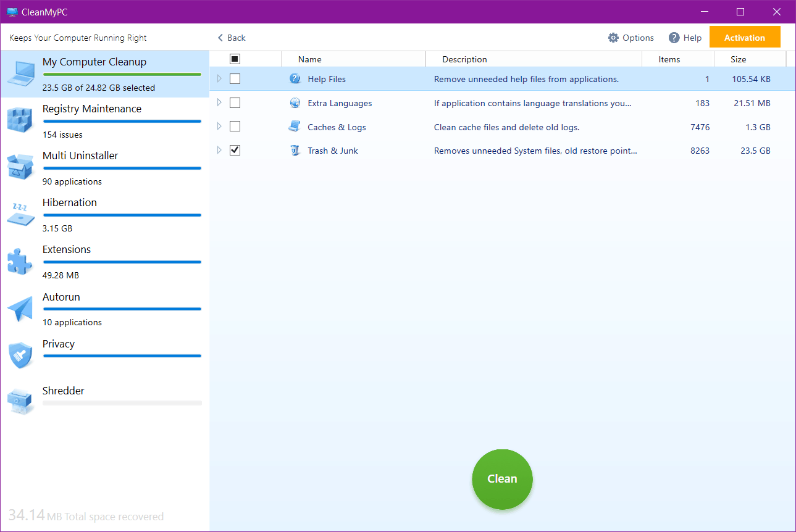796x532 pixels.
Task: Go to the Autorun section
Action: coord(105,309)
